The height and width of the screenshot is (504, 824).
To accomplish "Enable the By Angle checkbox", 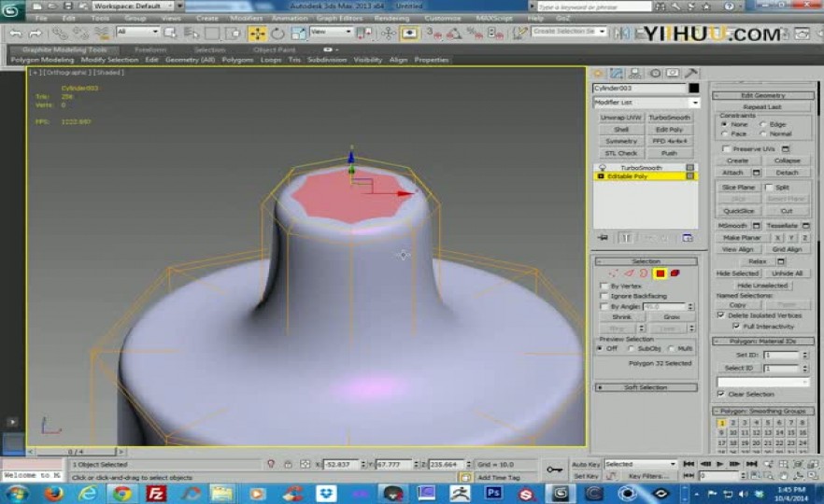I will click(604, 306).
